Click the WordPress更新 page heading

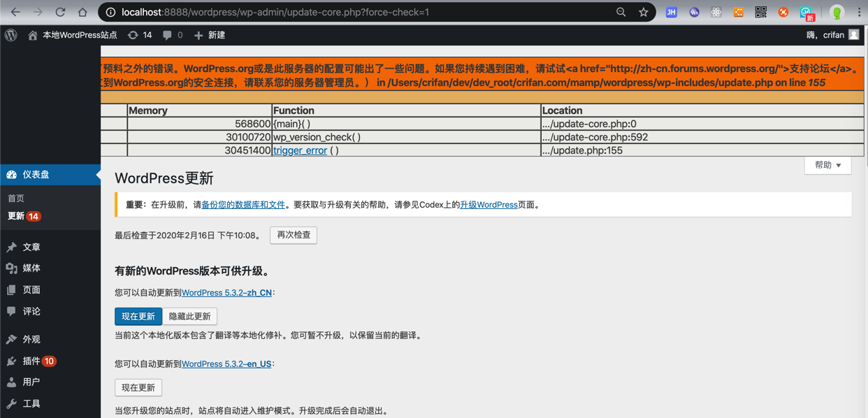click(164, 178)
